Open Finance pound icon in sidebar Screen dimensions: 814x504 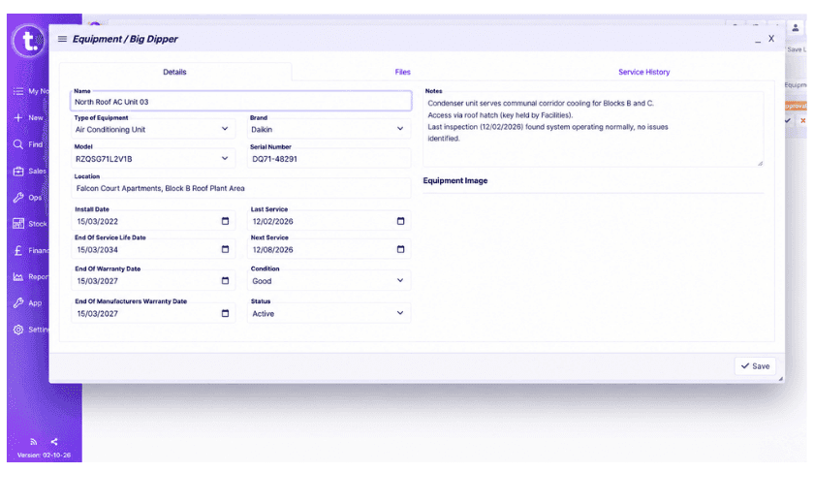click(18, 251)
